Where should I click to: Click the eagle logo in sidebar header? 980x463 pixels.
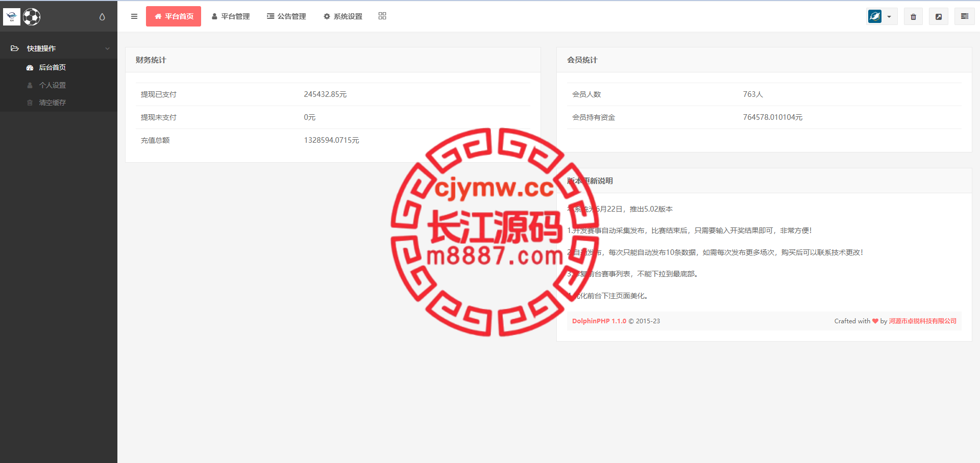pos(12,17)
